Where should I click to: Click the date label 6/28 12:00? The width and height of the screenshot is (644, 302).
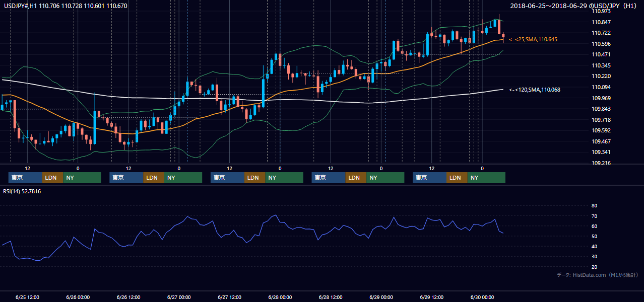(331, 297)
